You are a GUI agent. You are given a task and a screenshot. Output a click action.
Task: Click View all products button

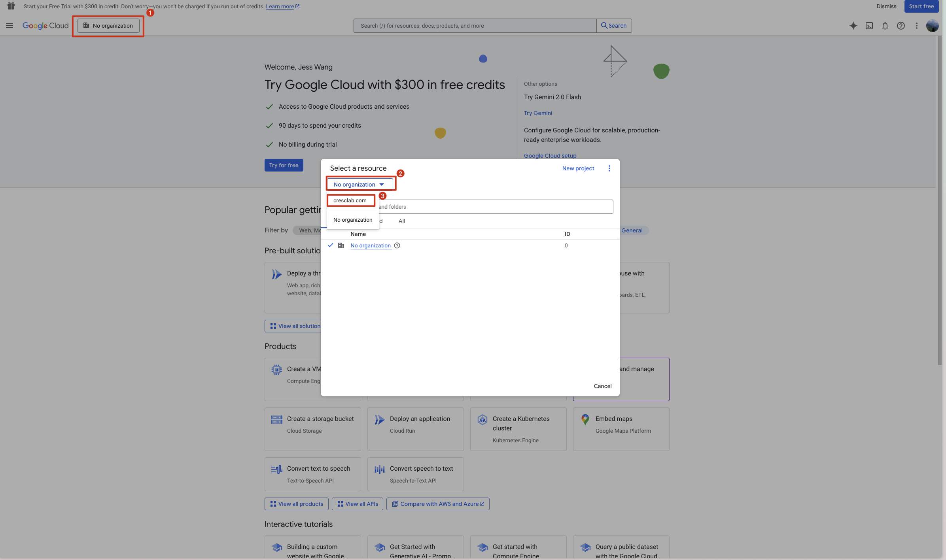click(x=297, y=504)
